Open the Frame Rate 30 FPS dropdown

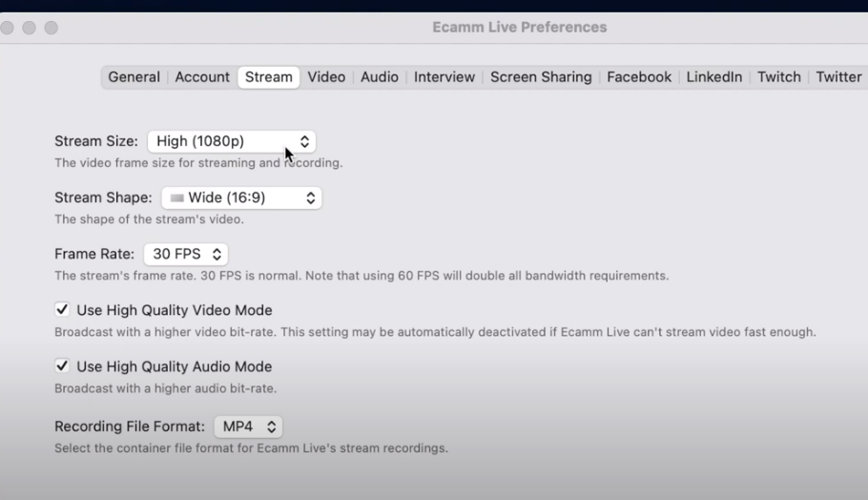[185, 254]
